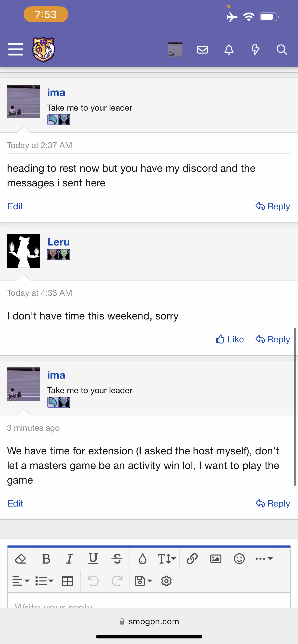Image resolution: width=298 pixels, height=644 pixels.
Task: Open the smiley emoji picker
Action: click(239, 559)
